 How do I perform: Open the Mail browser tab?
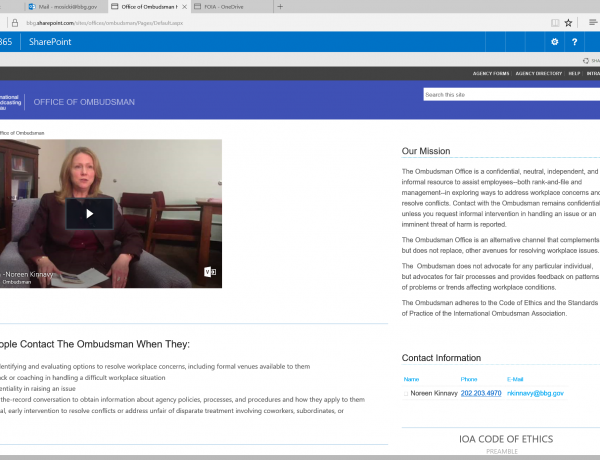[65, 7]
